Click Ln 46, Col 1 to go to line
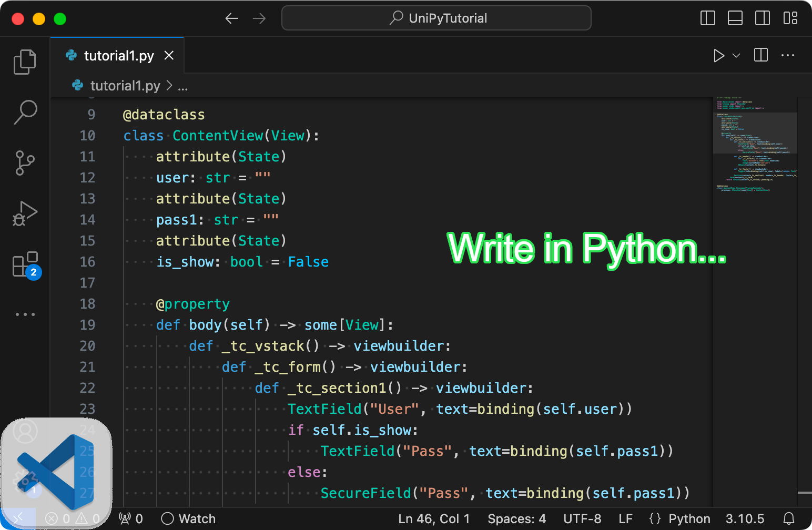 pos(434,518)
